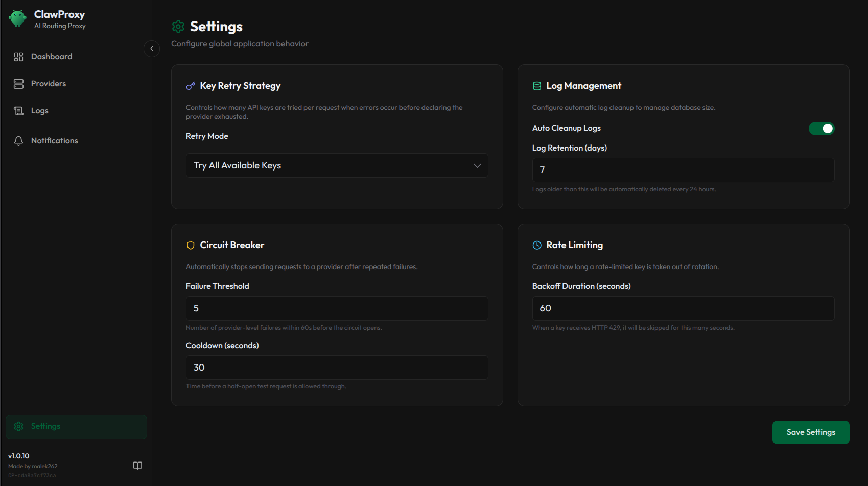Image resolution: width=868 pixels, height=486 pixels.
Task: Click the 'Log Management' card title
Action: tap(584, 86)
